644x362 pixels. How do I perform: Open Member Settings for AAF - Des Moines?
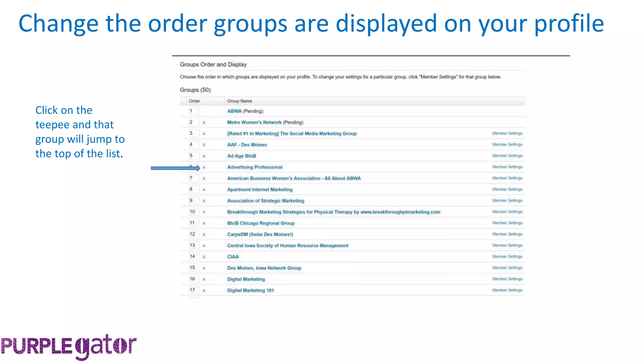pyautogui.click(x=507, y=145)
